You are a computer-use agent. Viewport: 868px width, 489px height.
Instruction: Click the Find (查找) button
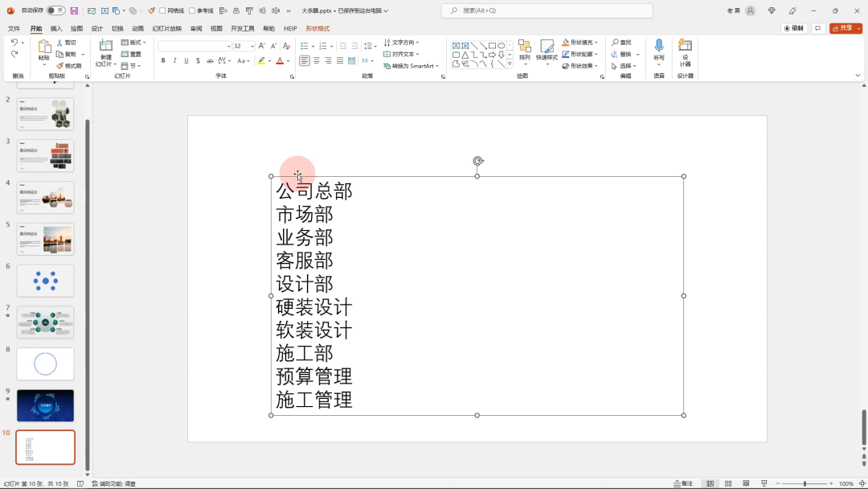[x=621, y=42]
